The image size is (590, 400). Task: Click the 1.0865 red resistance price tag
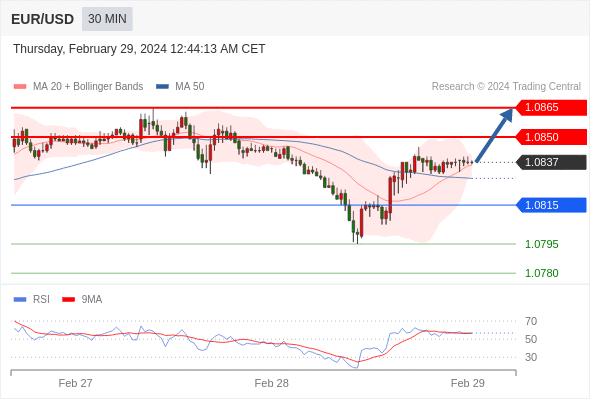551,108
